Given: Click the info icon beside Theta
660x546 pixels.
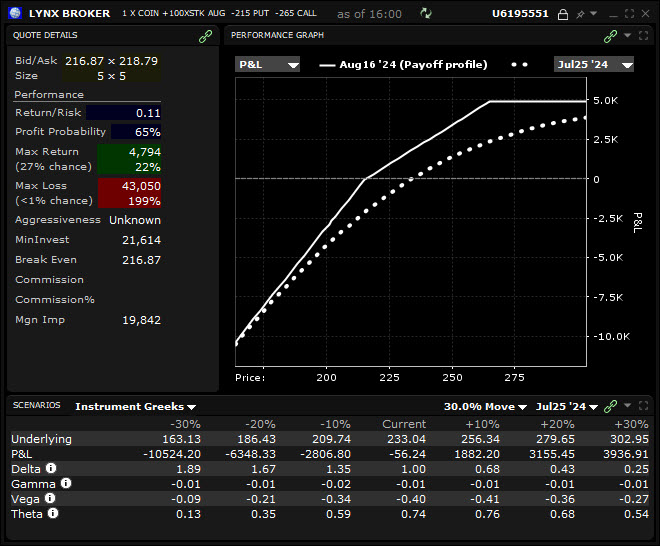Looking at the screenshot, I should coord(53,513).
